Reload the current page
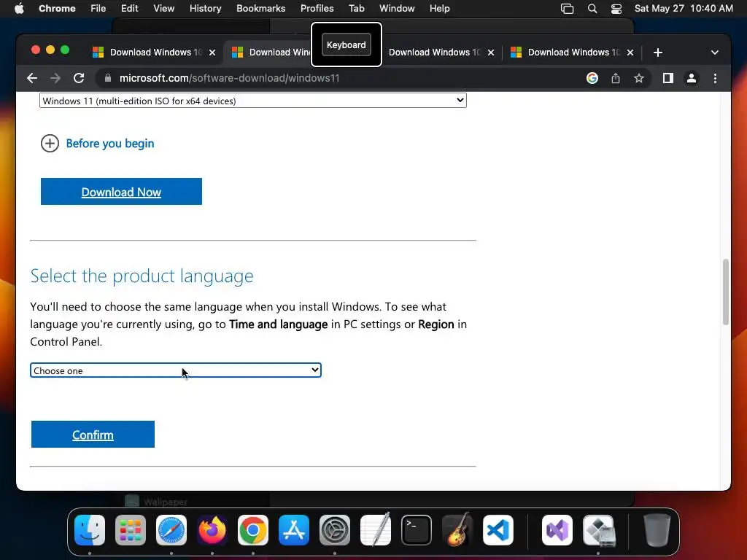Screen dimensions: 747x560 [x=79, y=78]
